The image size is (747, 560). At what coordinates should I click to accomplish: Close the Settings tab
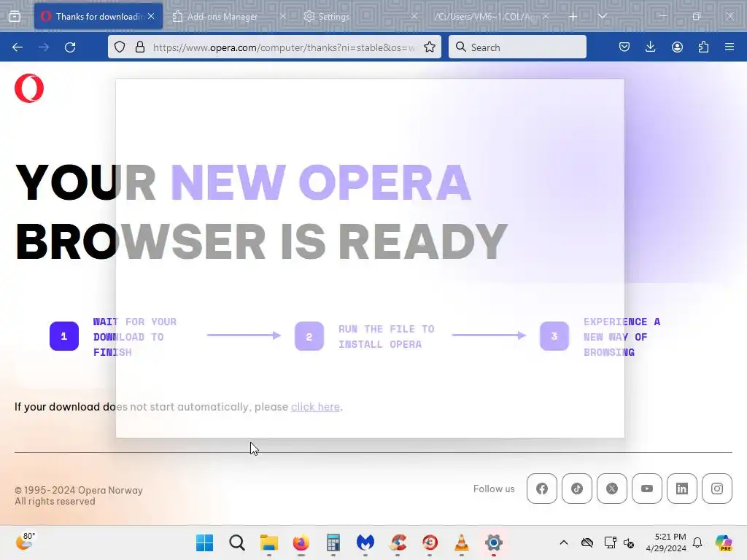(414, 16)
